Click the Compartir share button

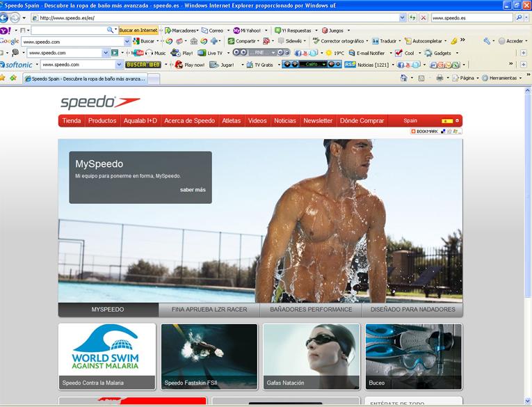tap(241, 41)
